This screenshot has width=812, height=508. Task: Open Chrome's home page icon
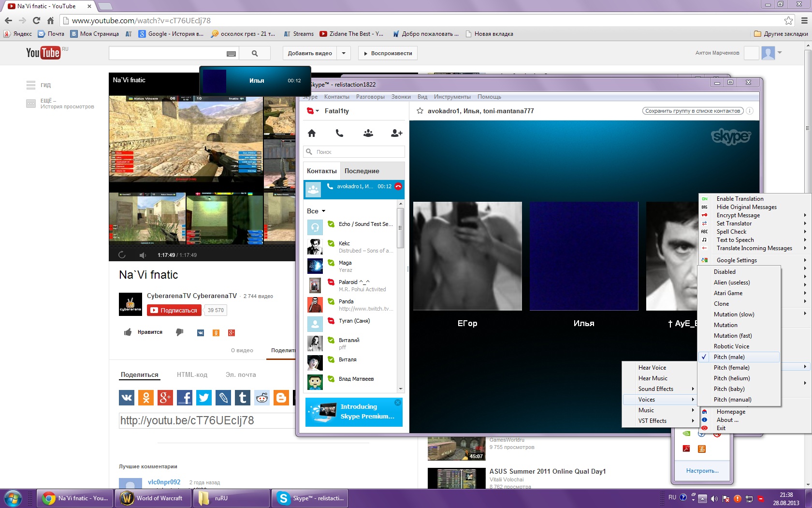coord(50,20)
